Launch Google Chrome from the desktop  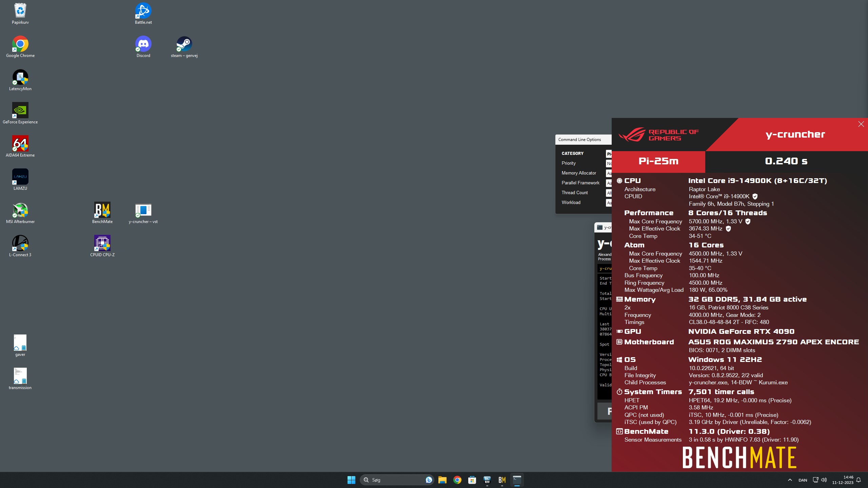[x=20, y=47]
